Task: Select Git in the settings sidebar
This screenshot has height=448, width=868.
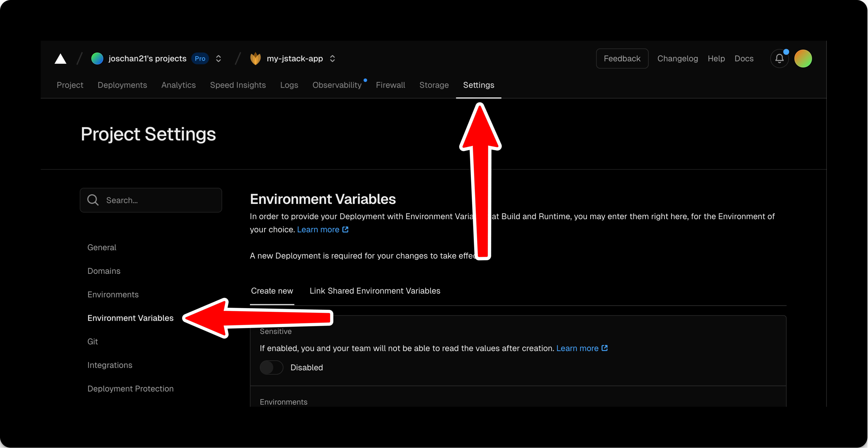Action: coord(93,341)
